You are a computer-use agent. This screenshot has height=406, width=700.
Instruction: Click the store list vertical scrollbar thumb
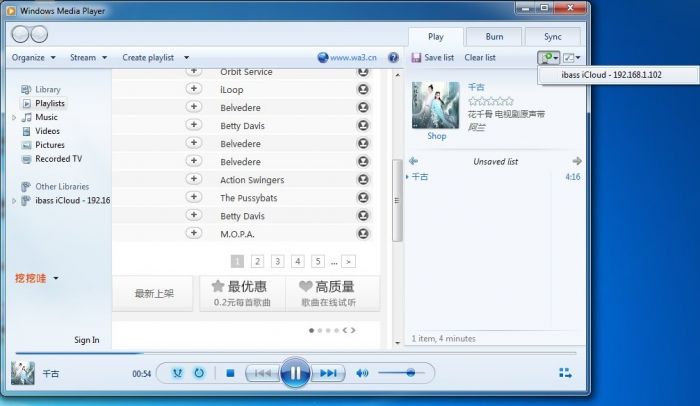pyautogui.click(x=397, y=200)
